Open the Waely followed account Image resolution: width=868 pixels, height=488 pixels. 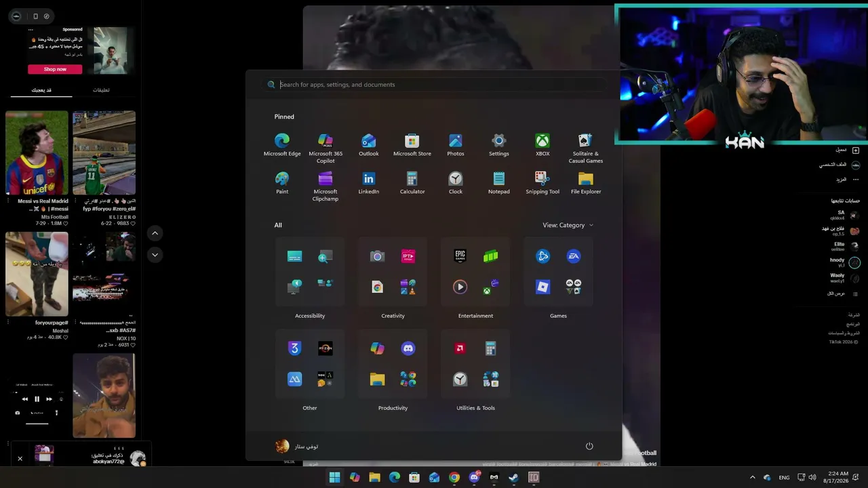[x=845, y=278]
